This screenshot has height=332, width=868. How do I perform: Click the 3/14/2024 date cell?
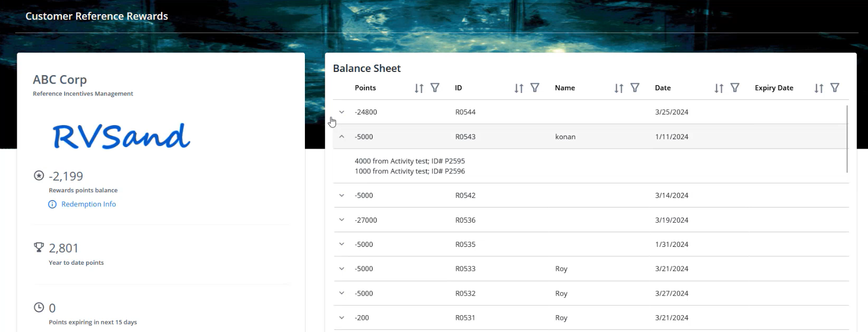point(671,195)
